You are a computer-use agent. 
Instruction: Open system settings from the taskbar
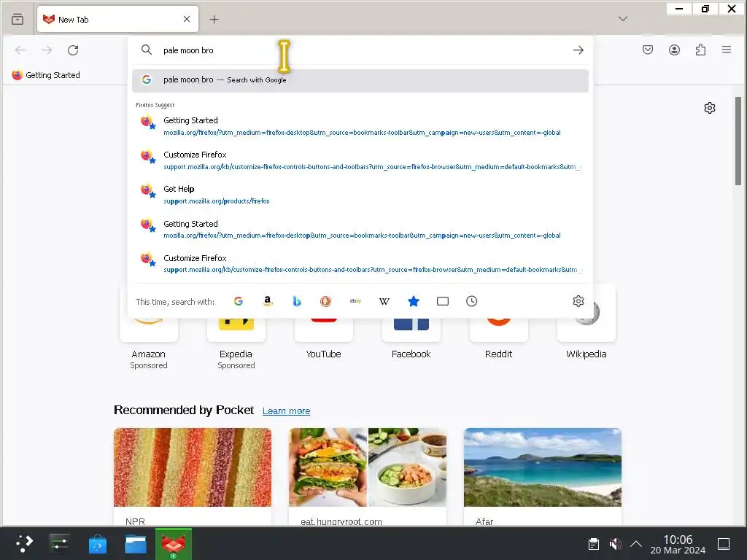pyautogui.click(x=60, y=543)
